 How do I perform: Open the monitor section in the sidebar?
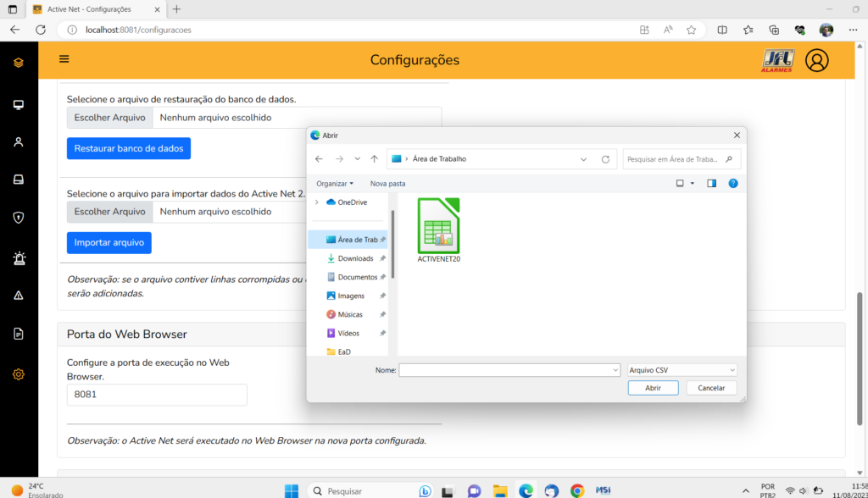pos(18,104)
